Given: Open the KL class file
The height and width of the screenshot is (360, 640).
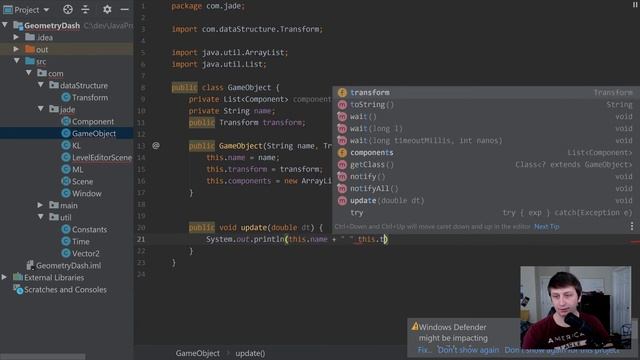Looking at the screenshot, I should pos(76,145).
